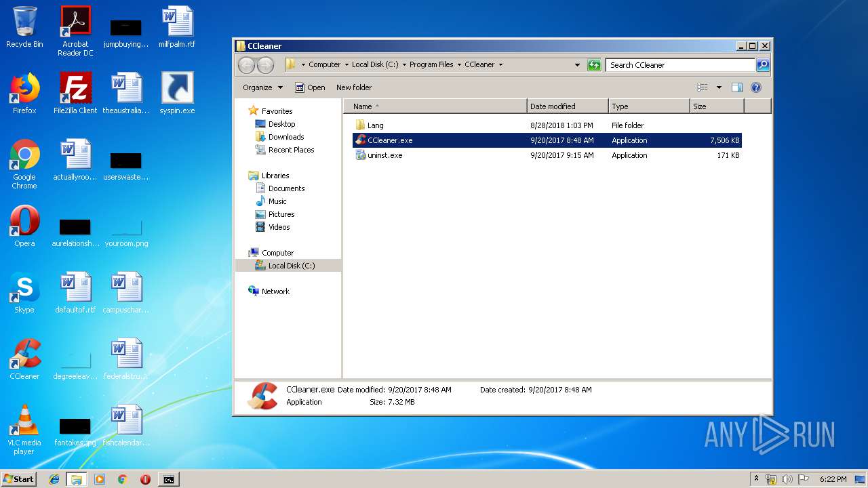Open Music library
The image size is (868, 488).
[277, 201]
